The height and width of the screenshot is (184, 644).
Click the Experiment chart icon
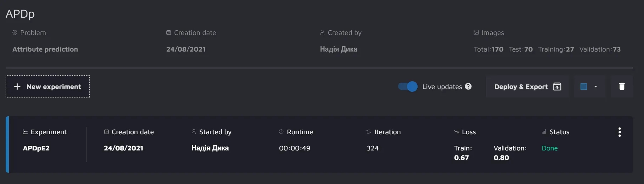(x=25, y=132)
